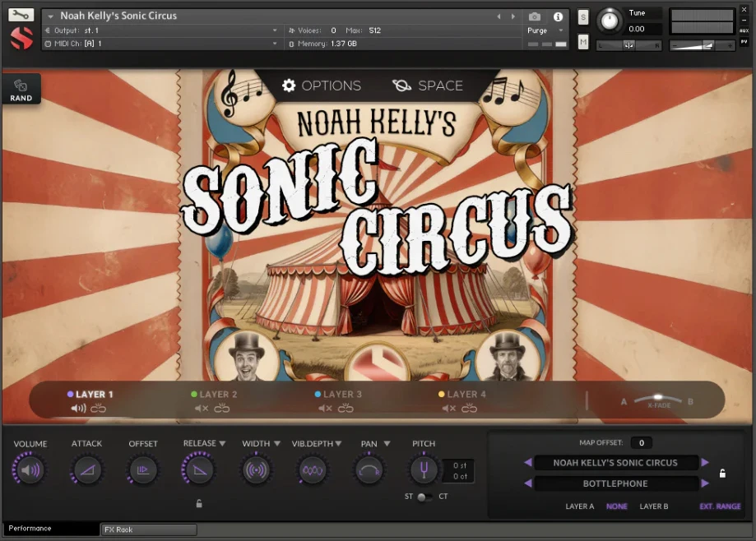Switch to the Performance tab

click(51, 529)
